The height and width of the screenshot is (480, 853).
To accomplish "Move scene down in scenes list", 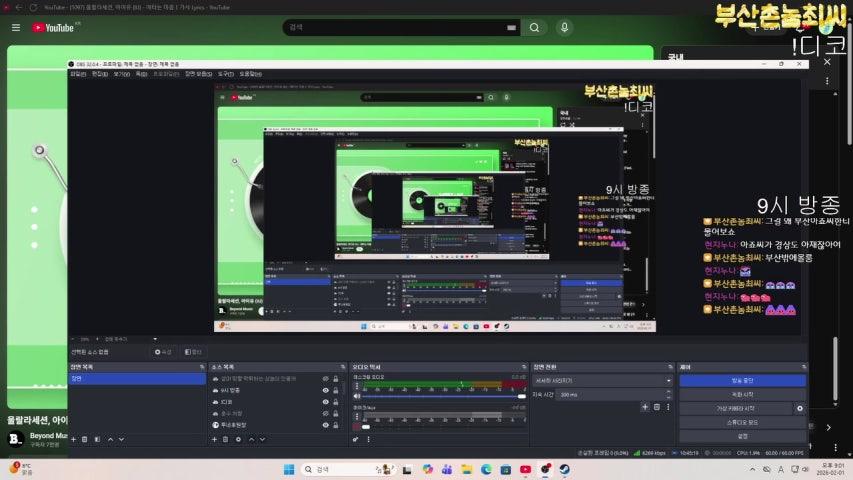I will tap(121, 439).
